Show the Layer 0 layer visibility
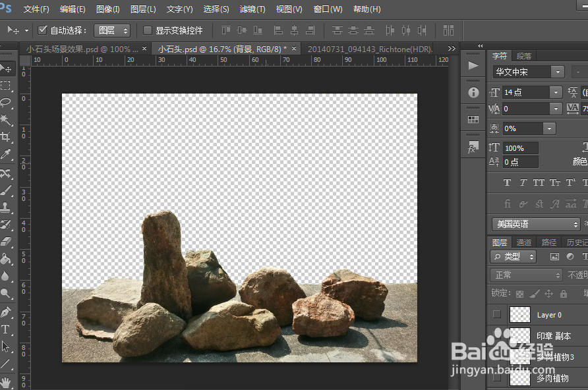This screenshot has height=390, width=588. 497,314
